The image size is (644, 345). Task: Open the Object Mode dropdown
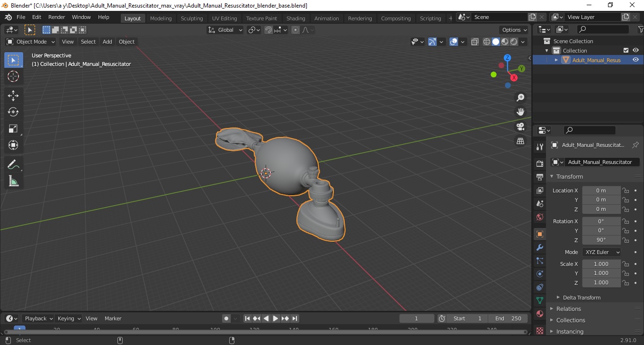[31, 42]
